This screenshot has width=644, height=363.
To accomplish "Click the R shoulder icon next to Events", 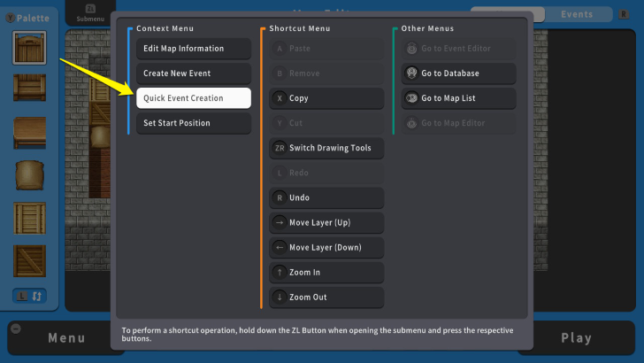I will pos(624,14).
